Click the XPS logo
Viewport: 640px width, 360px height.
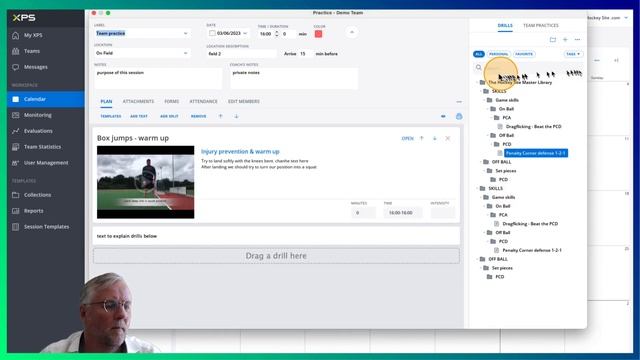coord(24,18)
